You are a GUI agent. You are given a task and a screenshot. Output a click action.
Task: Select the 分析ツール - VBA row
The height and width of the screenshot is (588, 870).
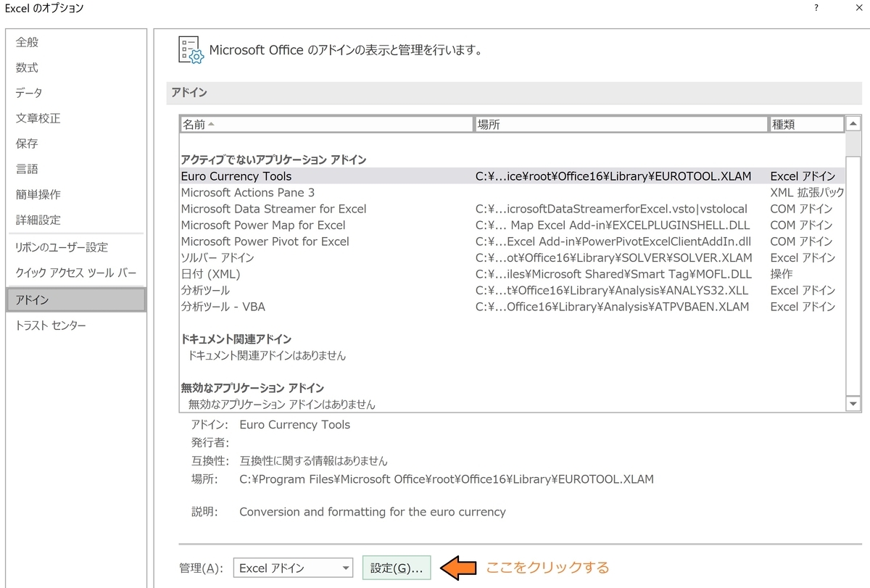click(x=512, y=307)
